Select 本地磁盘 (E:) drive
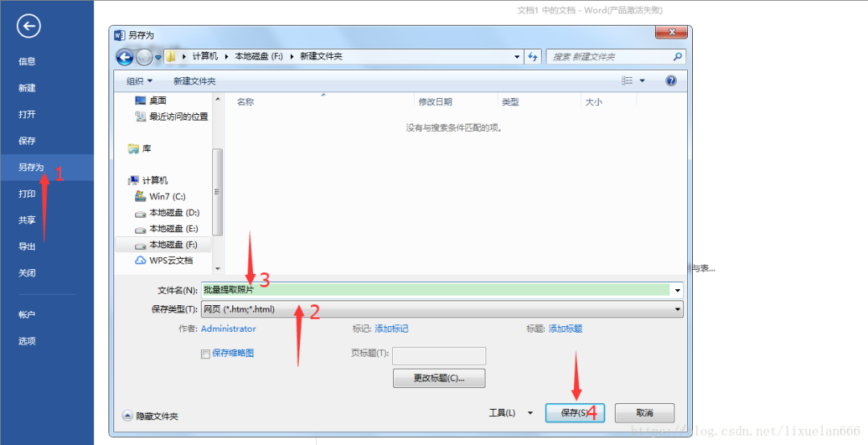 [x=166, y=229]
